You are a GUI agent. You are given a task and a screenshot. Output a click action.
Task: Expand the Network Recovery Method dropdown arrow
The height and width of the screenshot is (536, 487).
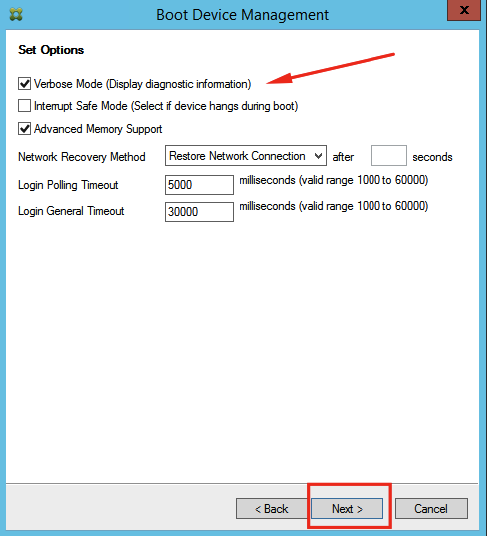coord(319,156)
